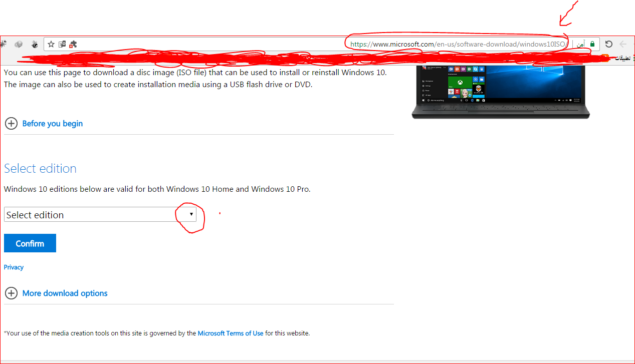Click the 'Select edition' heading text

coord(40,168)
